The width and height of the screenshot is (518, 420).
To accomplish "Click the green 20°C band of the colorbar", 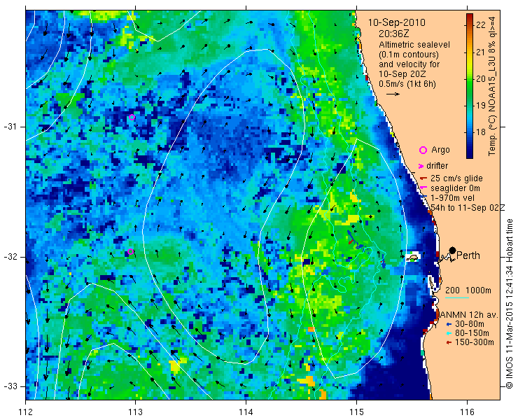I will pos(470,79).
